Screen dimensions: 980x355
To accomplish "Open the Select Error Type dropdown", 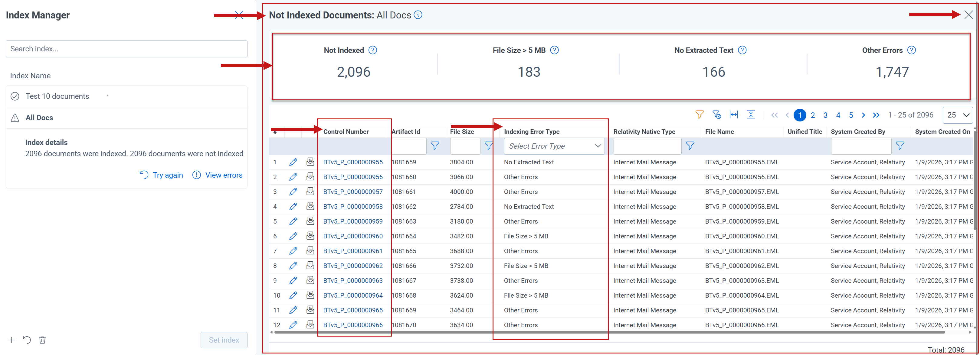I will (x=554, y=146).
